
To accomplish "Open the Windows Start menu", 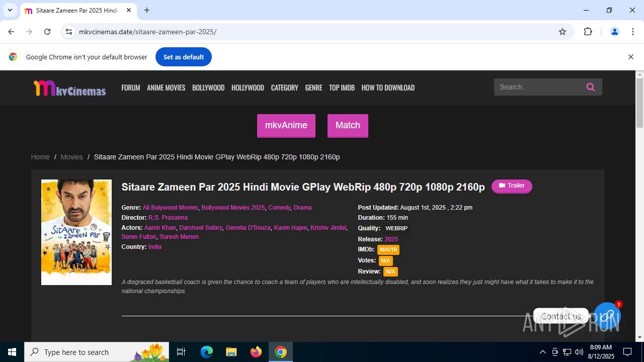I will pyautogui.click(x=12, y=352).
